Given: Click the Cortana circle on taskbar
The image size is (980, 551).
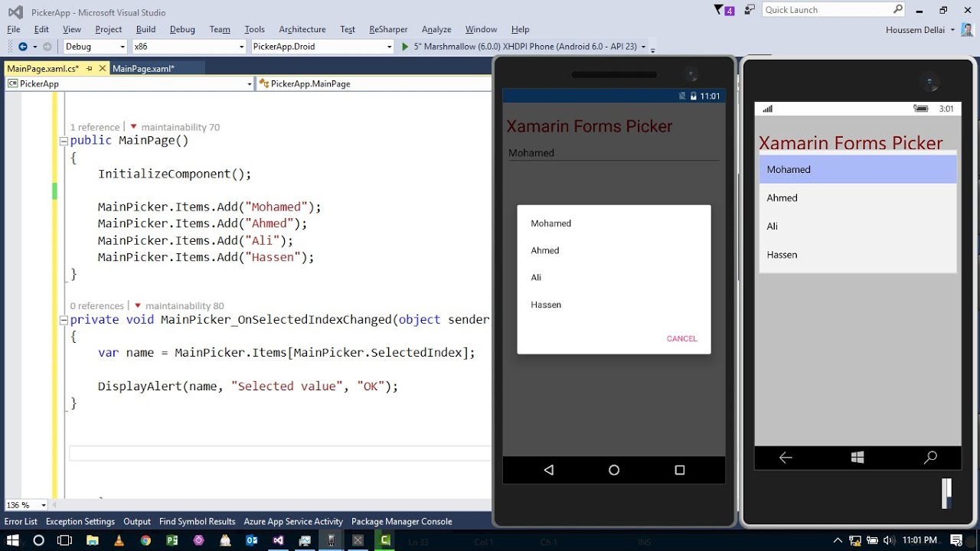Looking at the screenshot, I should pos(39,540).
